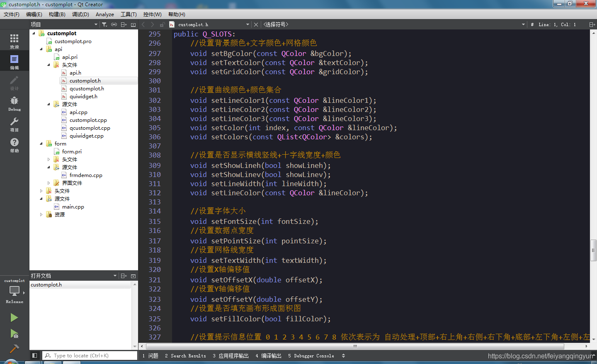Close the Open Documents (打开文档) panel
The width and height of the screenshot is (597, 364).
click(133, 276)
